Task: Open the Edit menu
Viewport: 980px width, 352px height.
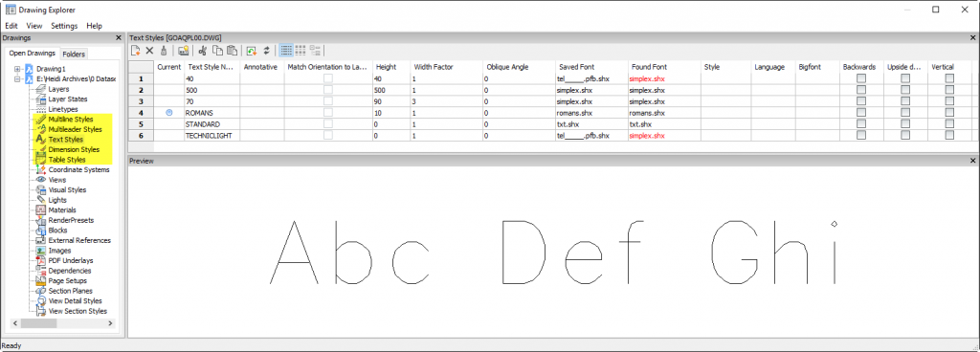Action: (x=11, y=26)
